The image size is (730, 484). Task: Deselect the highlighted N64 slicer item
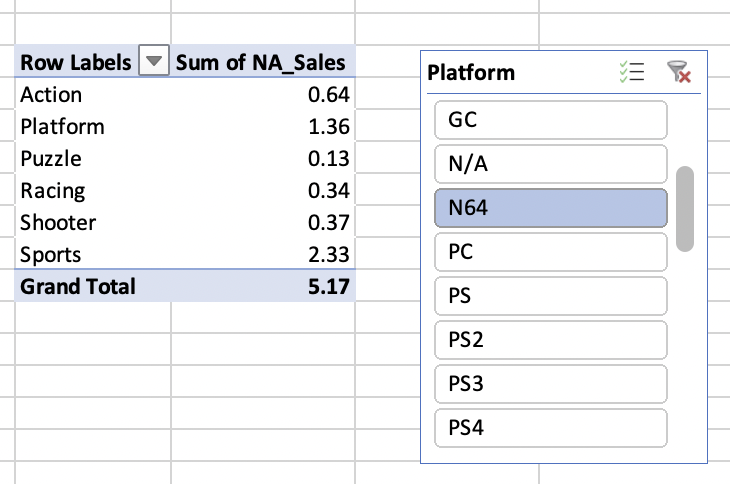[x=551, y=208]
